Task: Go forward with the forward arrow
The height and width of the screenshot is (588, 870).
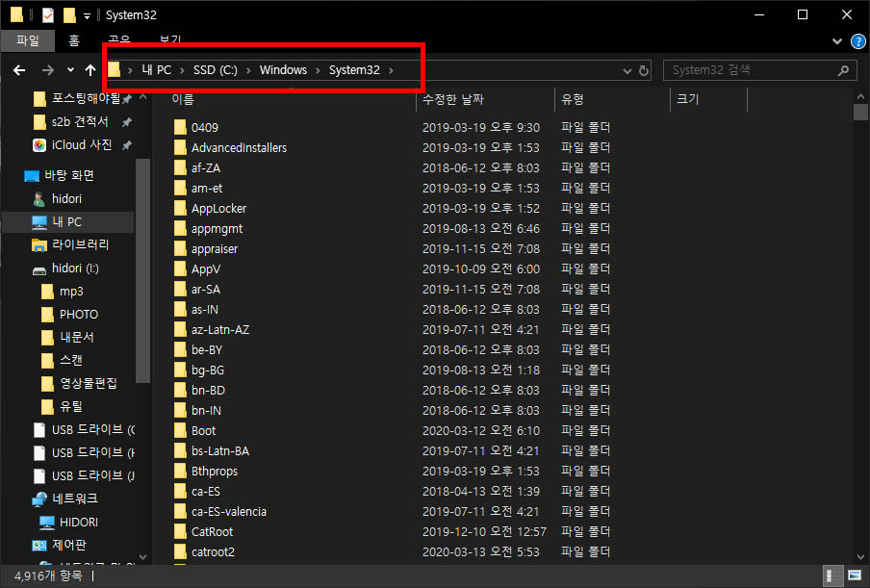Action: 48,70
